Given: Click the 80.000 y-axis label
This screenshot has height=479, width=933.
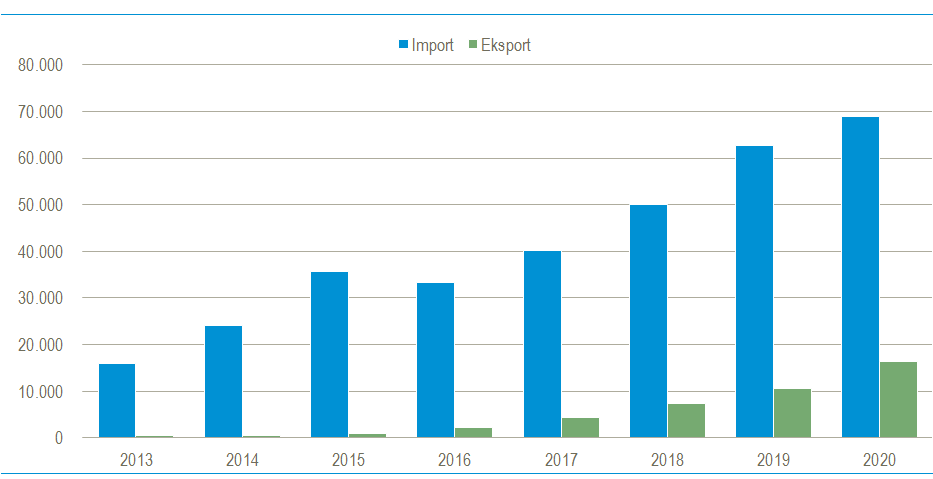Looking at the screenshot, I should (x=41, y=65).
